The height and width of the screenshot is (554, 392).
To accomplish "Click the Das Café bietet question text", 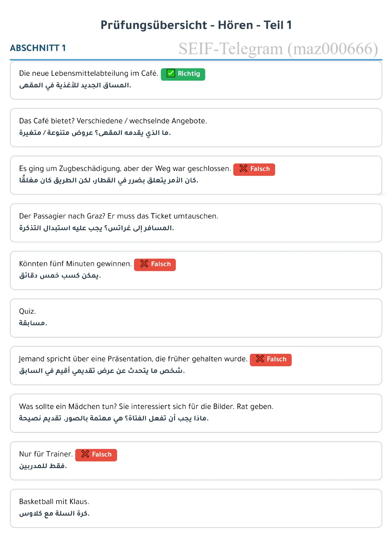I will (x=113, y=121).
